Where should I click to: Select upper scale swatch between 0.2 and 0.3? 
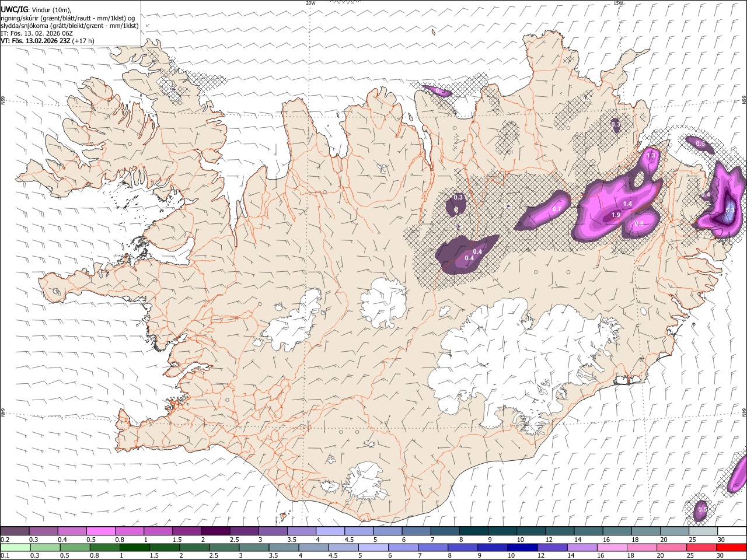15,531
